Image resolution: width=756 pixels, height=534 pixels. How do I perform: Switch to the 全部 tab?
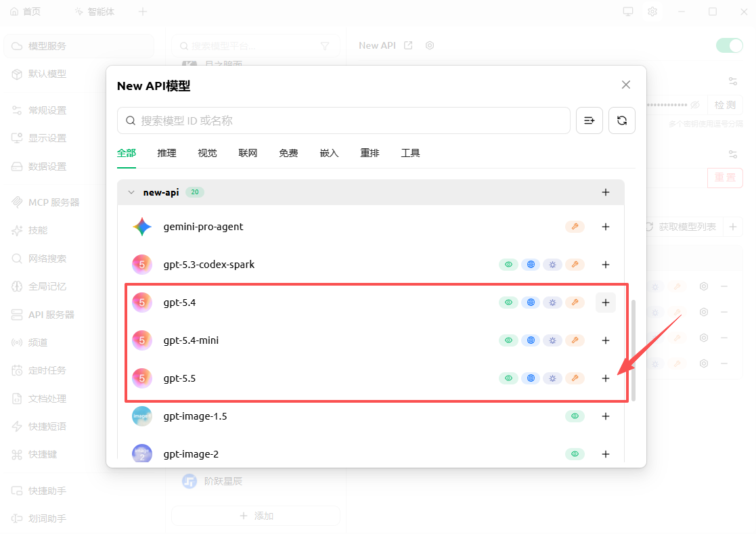point(127,153)
